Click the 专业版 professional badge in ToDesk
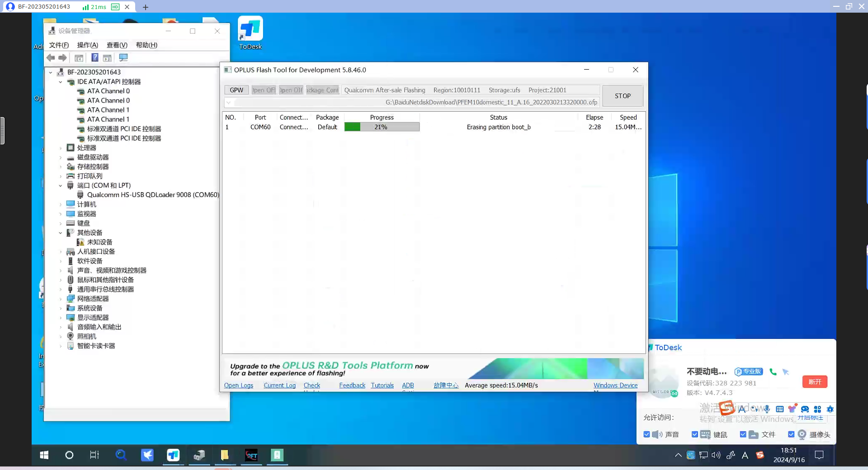The image size is (868, 470). point(749,371)
